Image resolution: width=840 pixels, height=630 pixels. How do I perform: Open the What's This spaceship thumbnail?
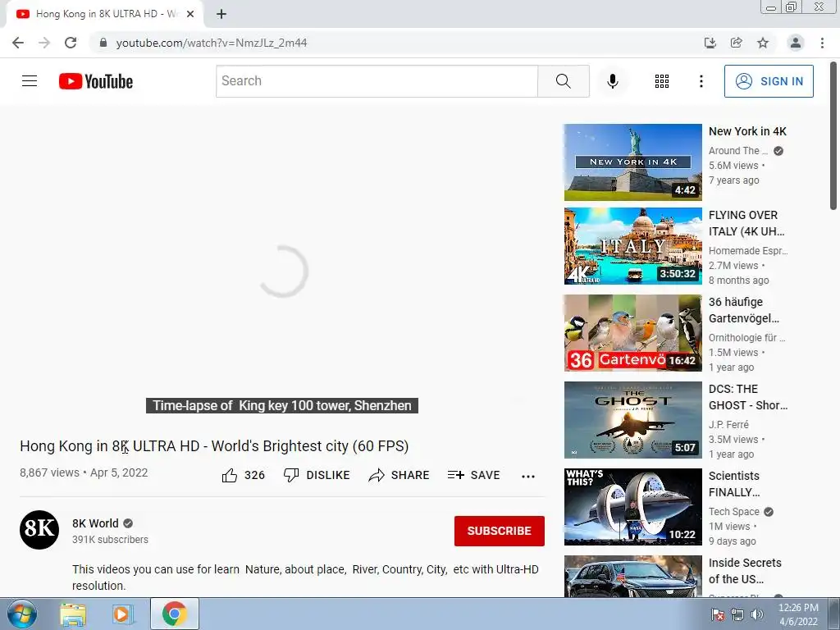click(632, 507)
